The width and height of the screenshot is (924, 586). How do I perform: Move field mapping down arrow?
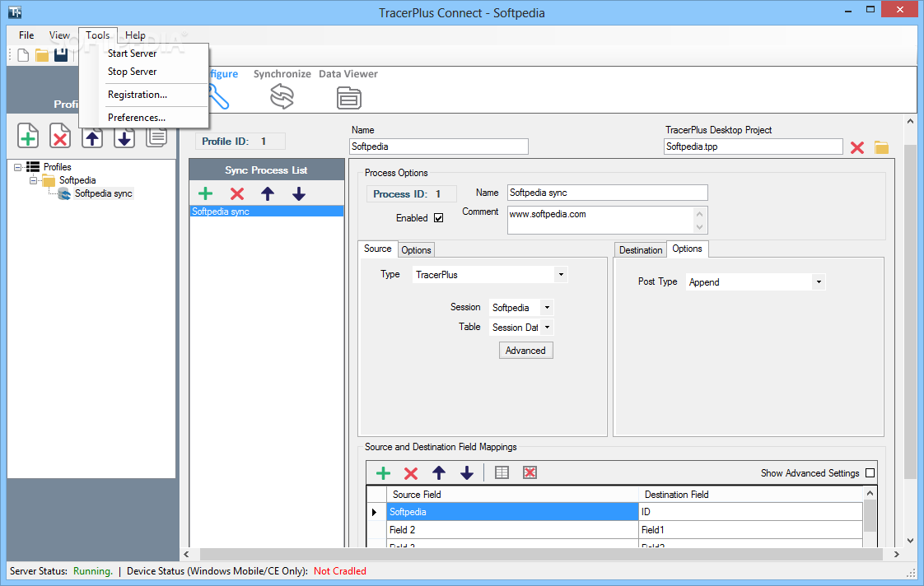tap(467, 473)
